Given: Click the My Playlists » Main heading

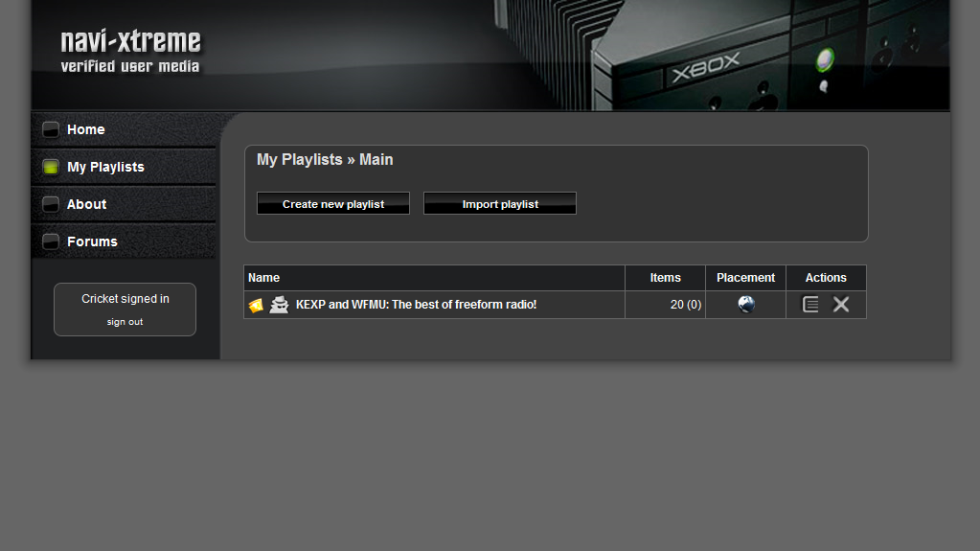Looking at the screenshot, I should coord(325,159).
